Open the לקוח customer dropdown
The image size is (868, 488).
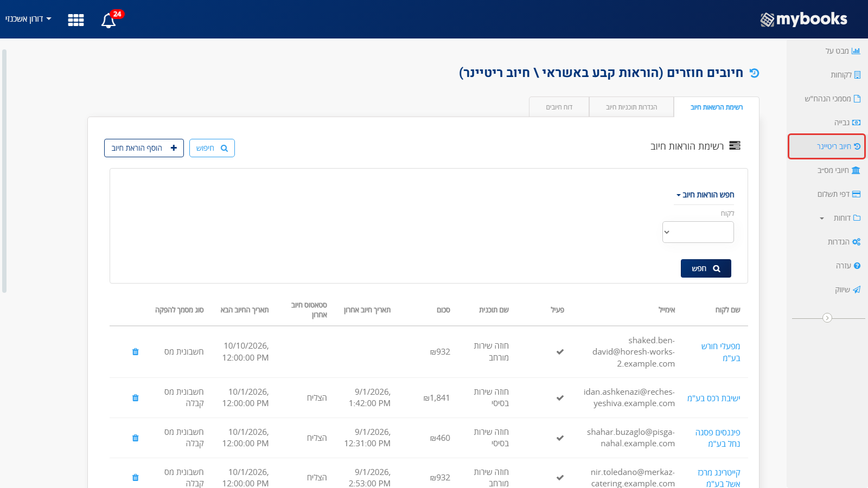pyautogui.click(x=698, y=232)
